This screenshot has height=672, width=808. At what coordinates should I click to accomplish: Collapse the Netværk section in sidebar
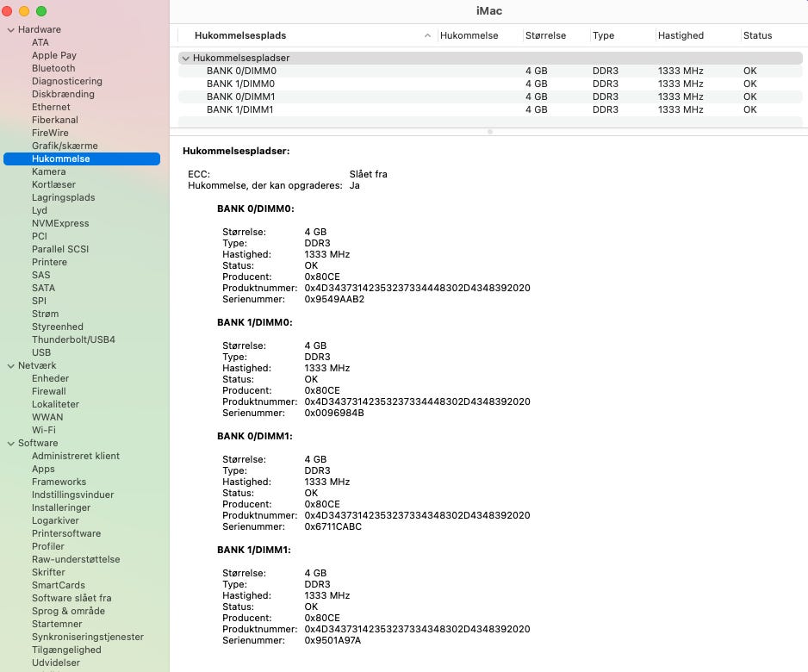9,365
